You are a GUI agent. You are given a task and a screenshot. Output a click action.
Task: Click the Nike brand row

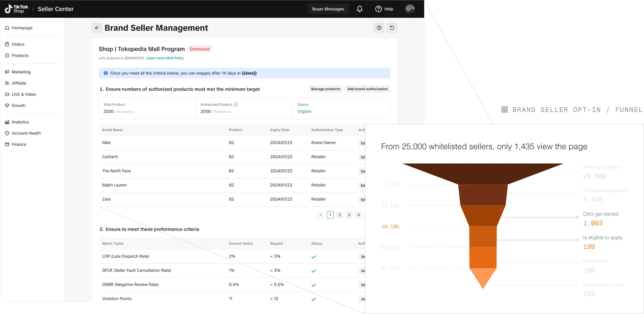click(x=232, y=143)
